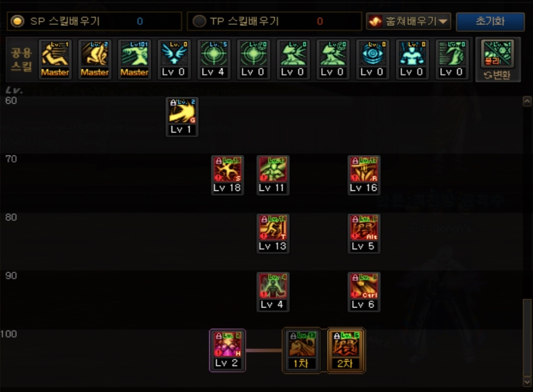Click the 초기화 reset button

tap(490, 21)
